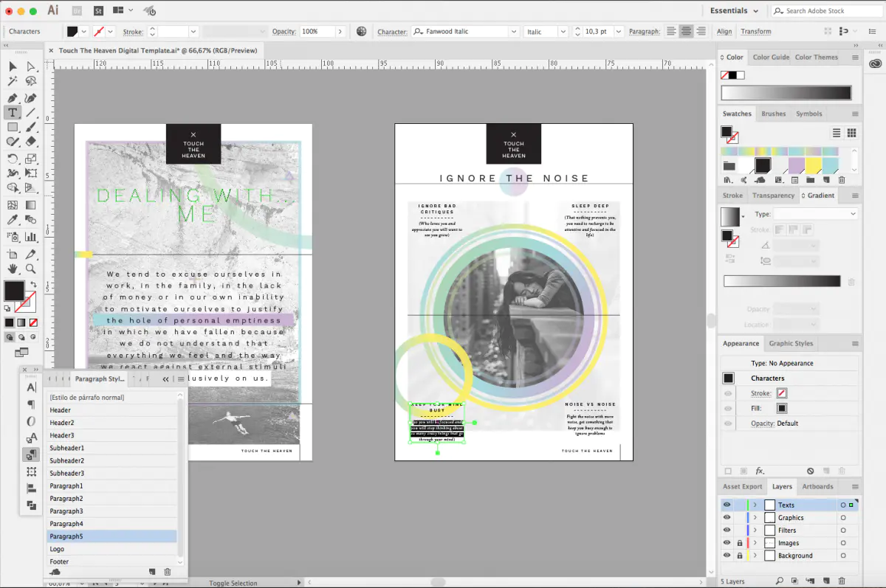The width and height of the screenshot is (886, 588).
Task: Switch to the Brushes tab
Action: 773,114
